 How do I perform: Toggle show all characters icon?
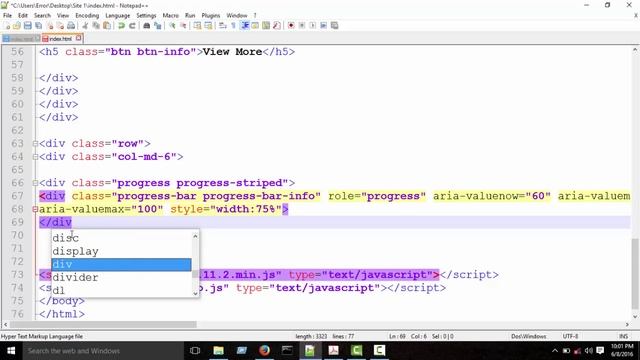click(233, 26)
